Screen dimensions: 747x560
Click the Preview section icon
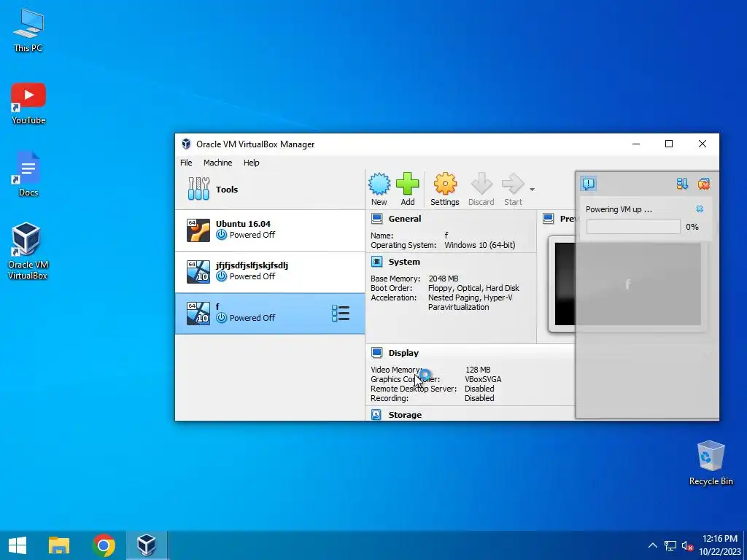[549, 219]
